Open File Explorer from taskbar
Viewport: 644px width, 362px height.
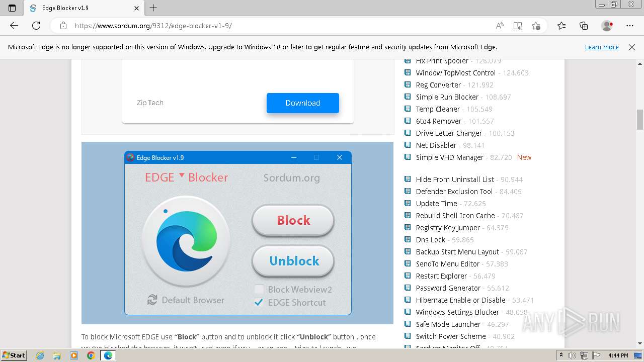[x=57, y=355]
